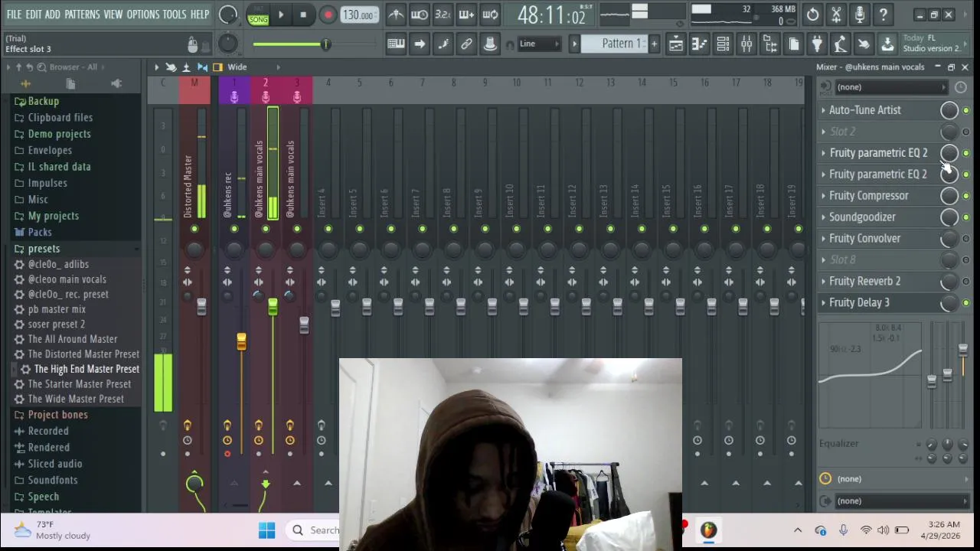Click the link chain icon in toolbar
This screenshot has width=980, height=551.
[x=466, y=44]
